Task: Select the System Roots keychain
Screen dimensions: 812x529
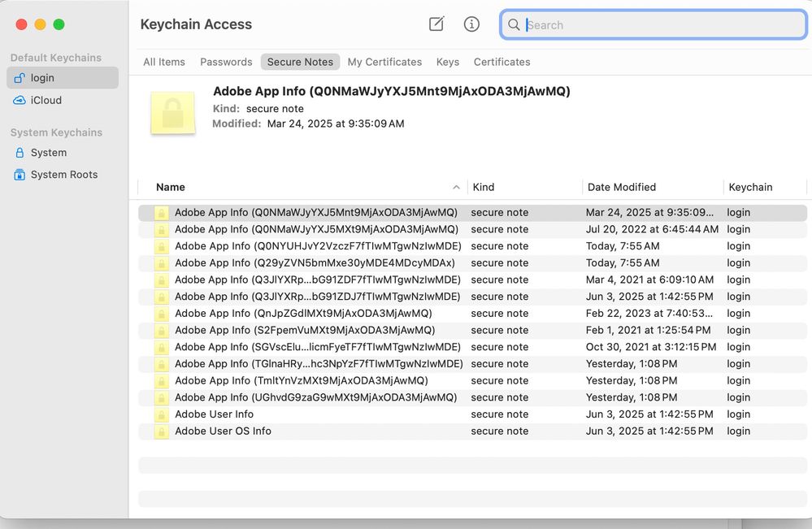Action: [63, 175]
